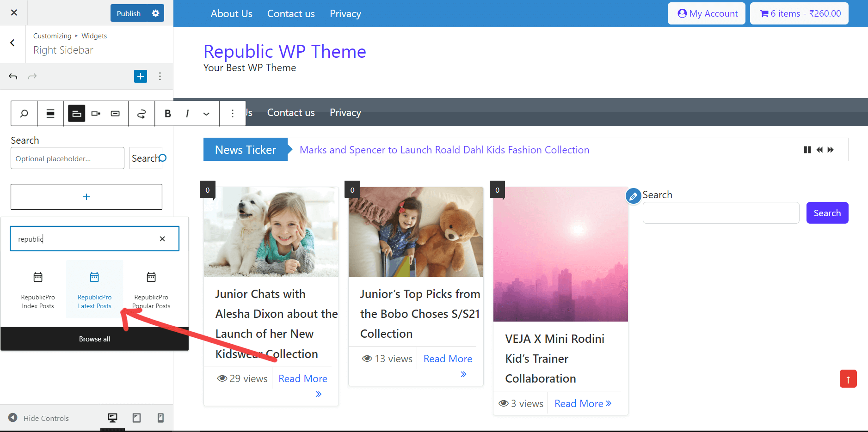Open Customizing Widgets breadcrumb text

(x=70, y=36)
